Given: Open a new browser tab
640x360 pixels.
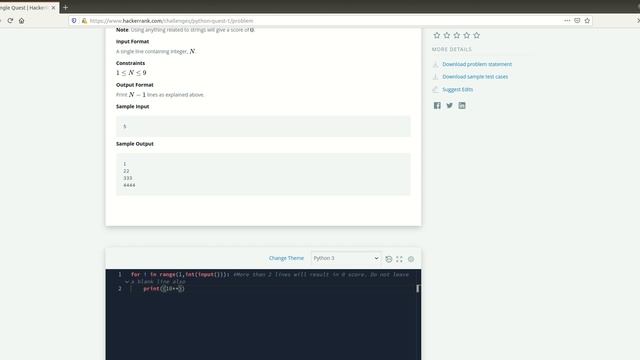Looking at the screenshot, I should [x=65, y=7].
